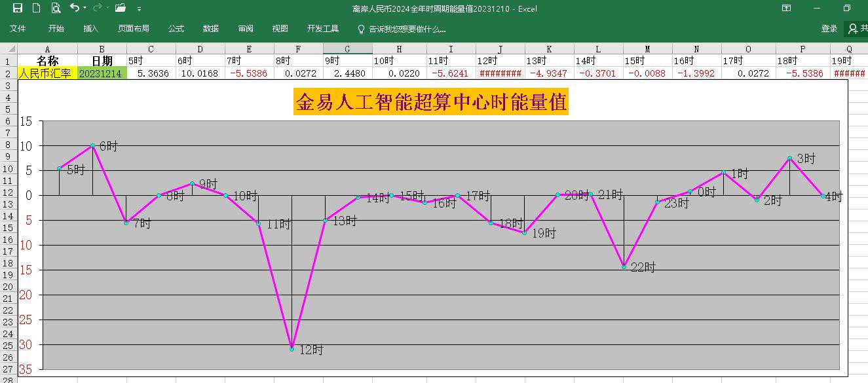The height and width of the screenshot is (383, 868).
Task: Select the ######## cell in column J
Action: pos(500,73)
